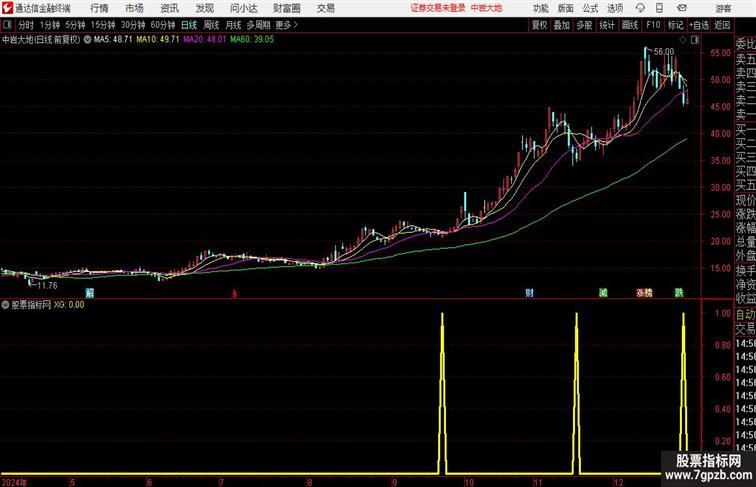Toggle the right info panel icon
This screenshot has height=487, width=756.
[x=695, y=40]
